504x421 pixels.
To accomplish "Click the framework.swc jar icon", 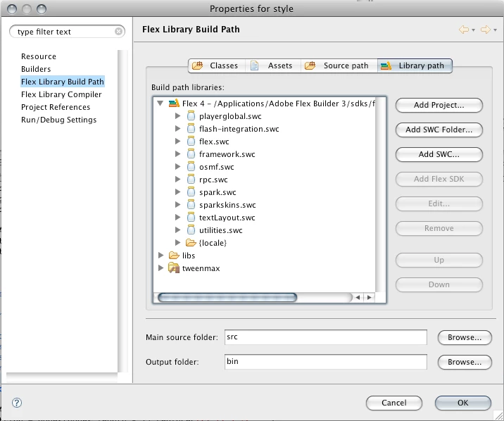I will pyautogui.click(x=191, y=154).
